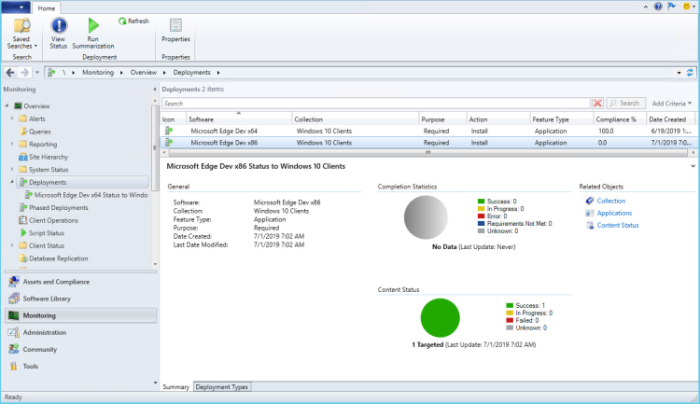Go back using the navigation arrow

point(10,72)
